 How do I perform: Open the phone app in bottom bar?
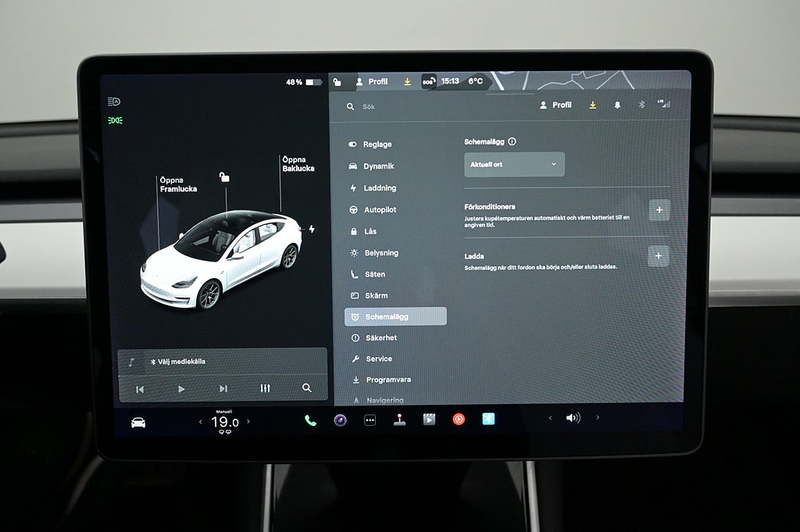click(310, 420)
